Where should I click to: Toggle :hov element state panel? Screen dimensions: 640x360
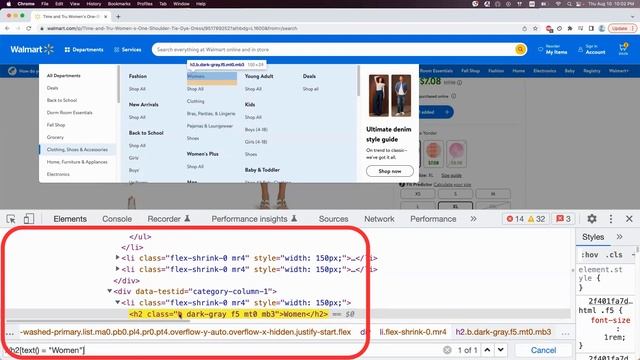click(x=589, y=255)
